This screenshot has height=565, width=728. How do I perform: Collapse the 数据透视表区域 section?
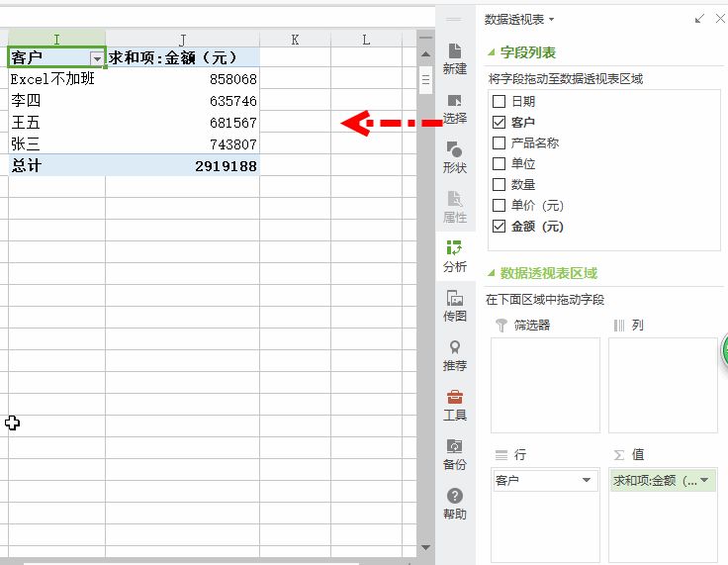point(493,274)
